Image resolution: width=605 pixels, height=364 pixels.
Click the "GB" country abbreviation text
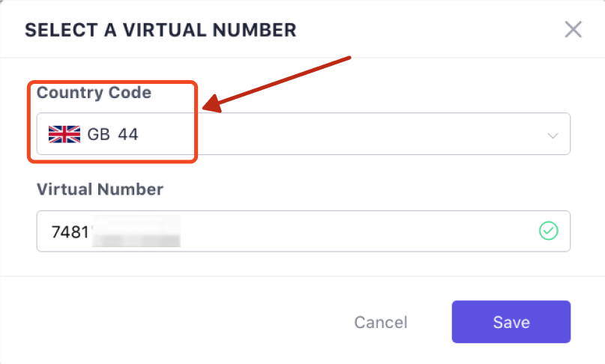click(98, 134)
